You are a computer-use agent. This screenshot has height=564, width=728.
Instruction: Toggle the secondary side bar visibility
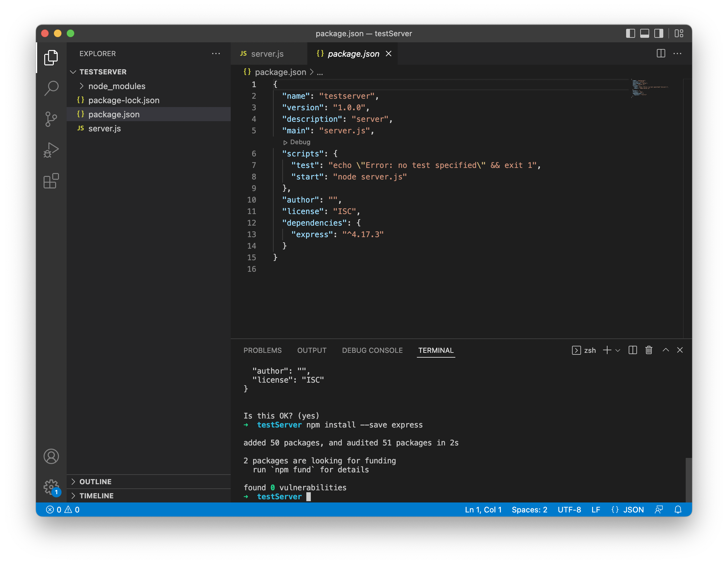tap(659, 33)
